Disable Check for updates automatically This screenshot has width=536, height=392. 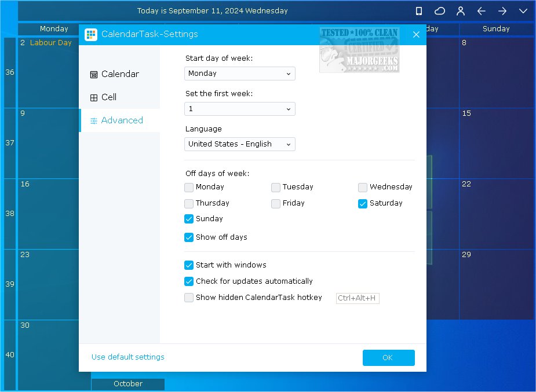point(189,281)
